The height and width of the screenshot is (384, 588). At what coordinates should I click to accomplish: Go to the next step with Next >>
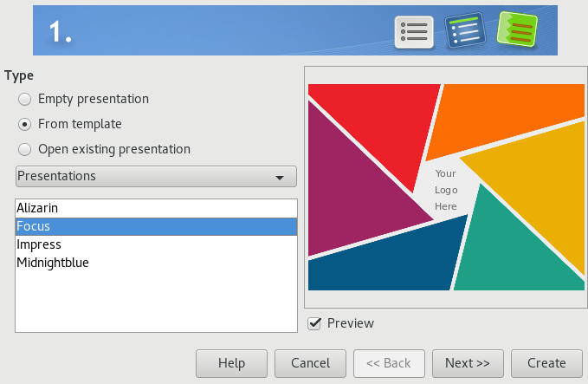pos(468,363)
